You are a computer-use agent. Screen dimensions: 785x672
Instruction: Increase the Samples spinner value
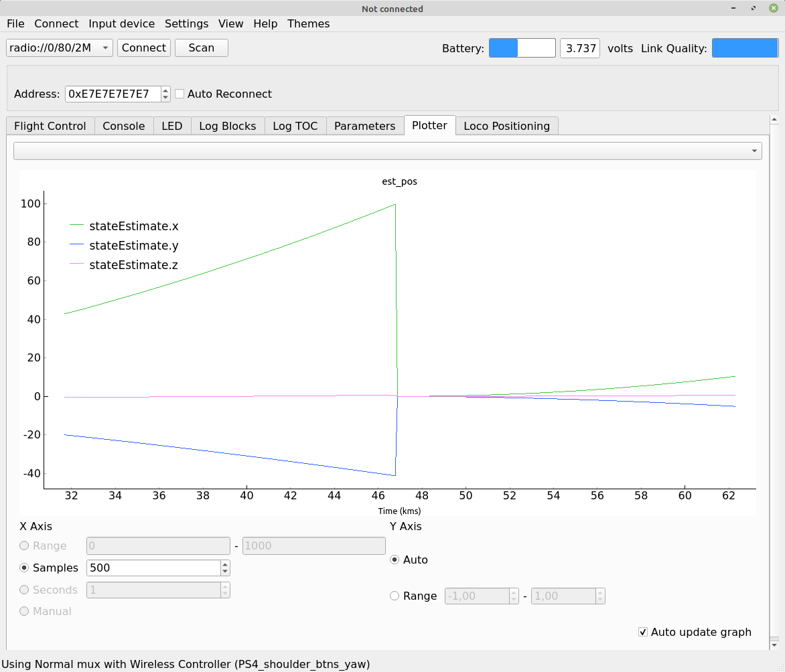click(225, 564)
